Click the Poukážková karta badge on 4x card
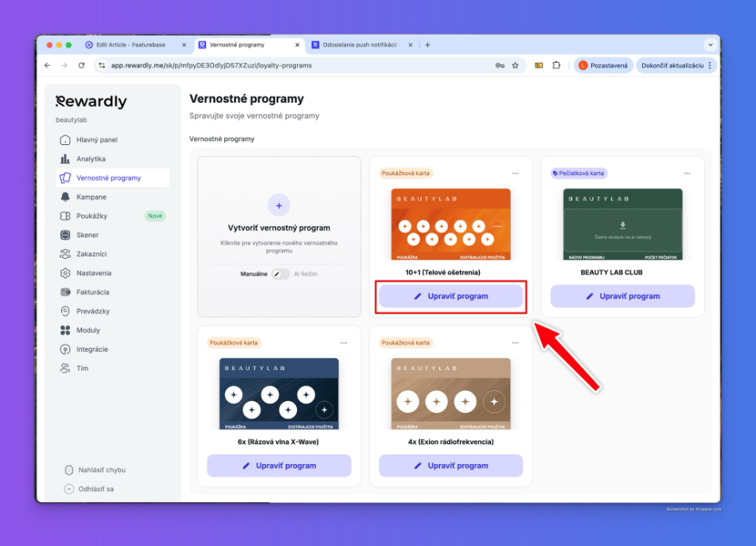Image resolution: width=756 pixels, height=546 pixels. click(406, 343)
